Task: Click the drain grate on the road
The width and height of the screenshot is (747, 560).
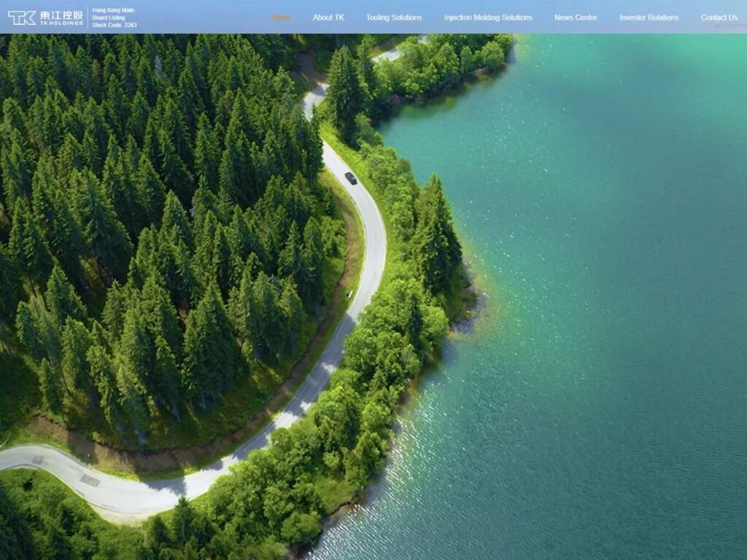Action: pyautogui.click(x=89, y=481)
